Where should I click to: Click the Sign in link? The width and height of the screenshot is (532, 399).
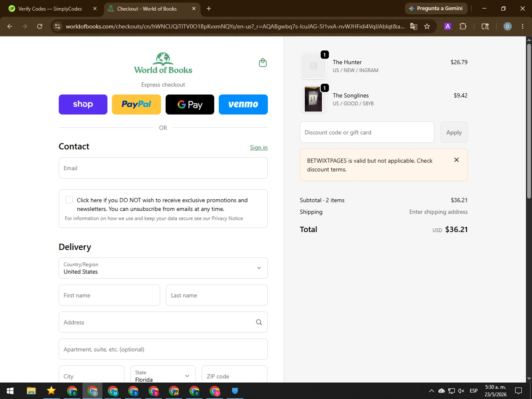(259, 148)
